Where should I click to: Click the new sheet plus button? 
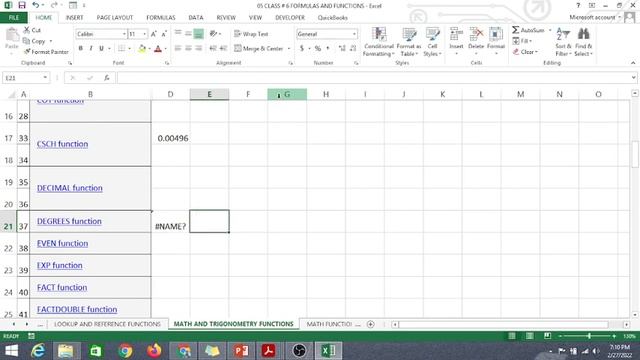[x=371, y=324]
